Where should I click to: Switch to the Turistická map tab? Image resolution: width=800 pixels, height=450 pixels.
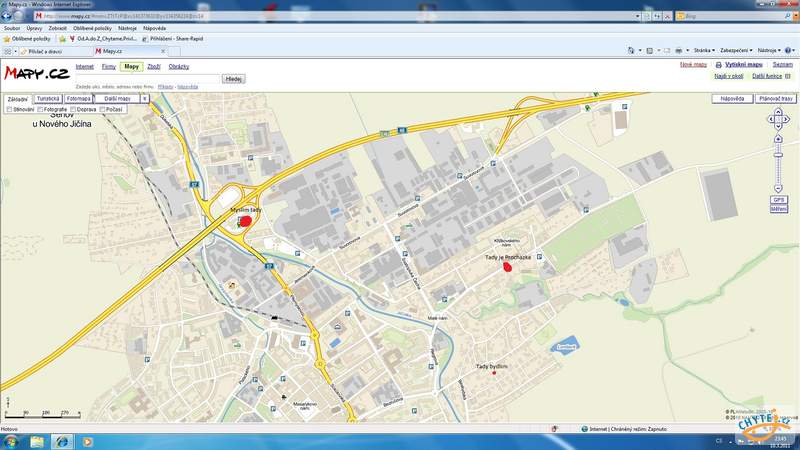[48, 98]
